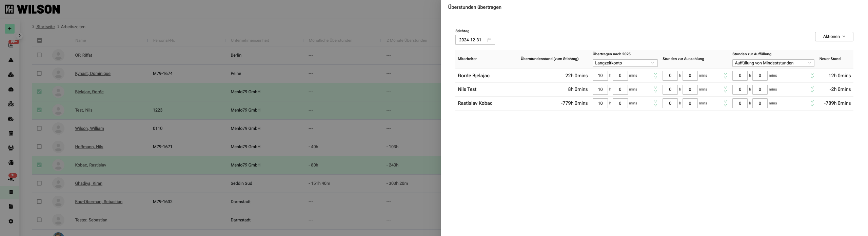Open the settings gear in sidebar

[11, 221]
